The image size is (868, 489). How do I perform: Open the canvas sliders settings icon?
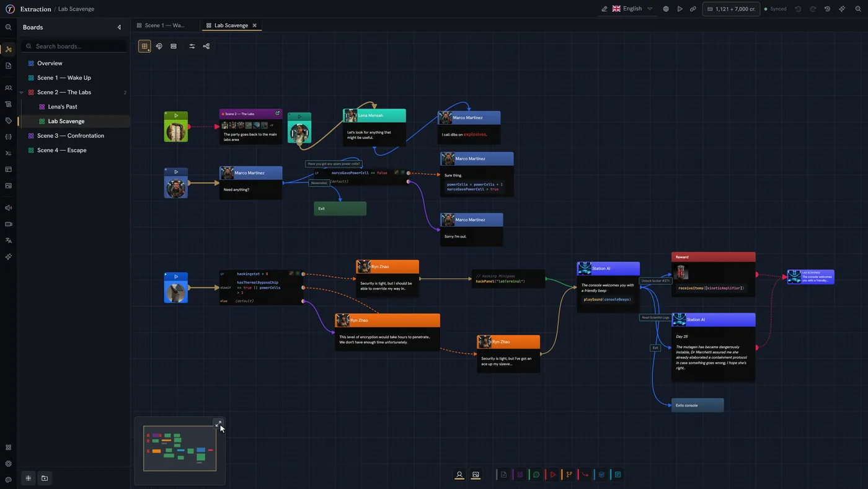click(x=192, y=46)
